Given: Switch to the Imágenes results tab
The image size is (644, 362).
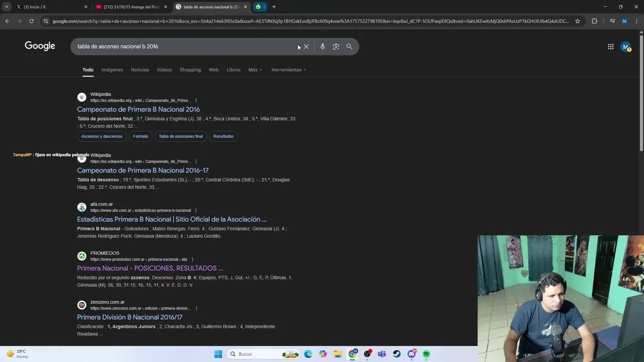Looking at the screenshot, I should pyautogui.click(x=112, y=70).
